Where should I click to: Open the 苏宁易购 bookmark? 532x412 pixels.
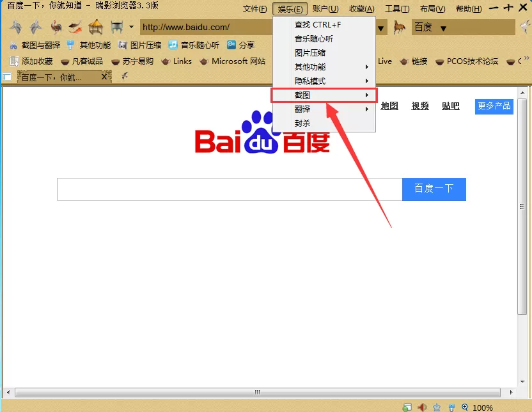pos(132,61)
